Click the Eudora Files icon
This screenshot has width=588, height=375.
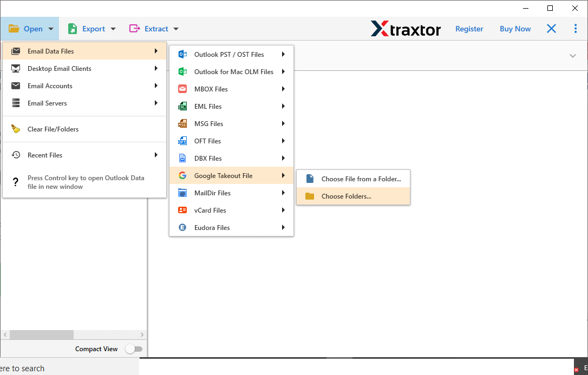coord(182,227)
